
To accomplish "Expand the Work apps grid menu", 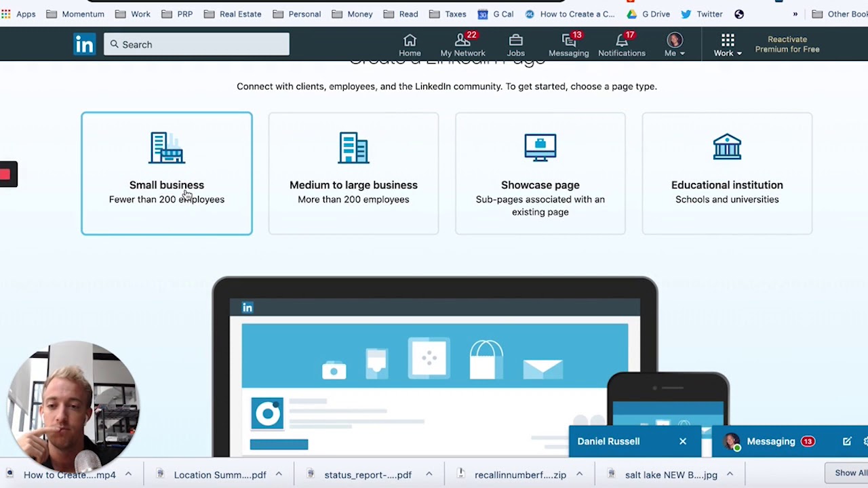I will (728, 45).
